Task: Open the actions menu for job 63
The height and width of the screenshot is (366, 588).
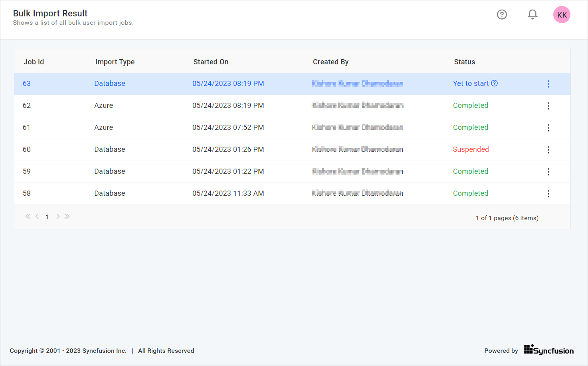Action: point(548,84)
